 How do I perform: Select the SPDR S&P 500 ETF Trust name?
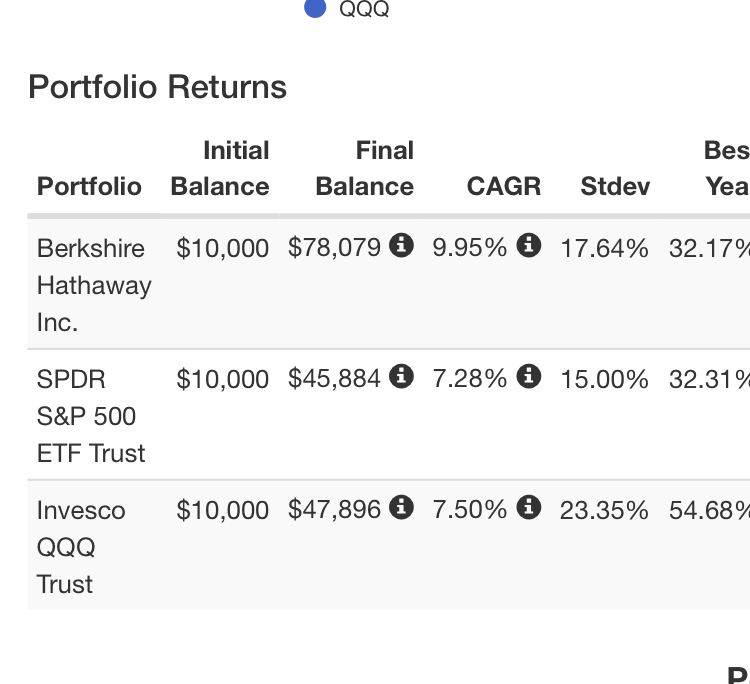coord(90,416)
